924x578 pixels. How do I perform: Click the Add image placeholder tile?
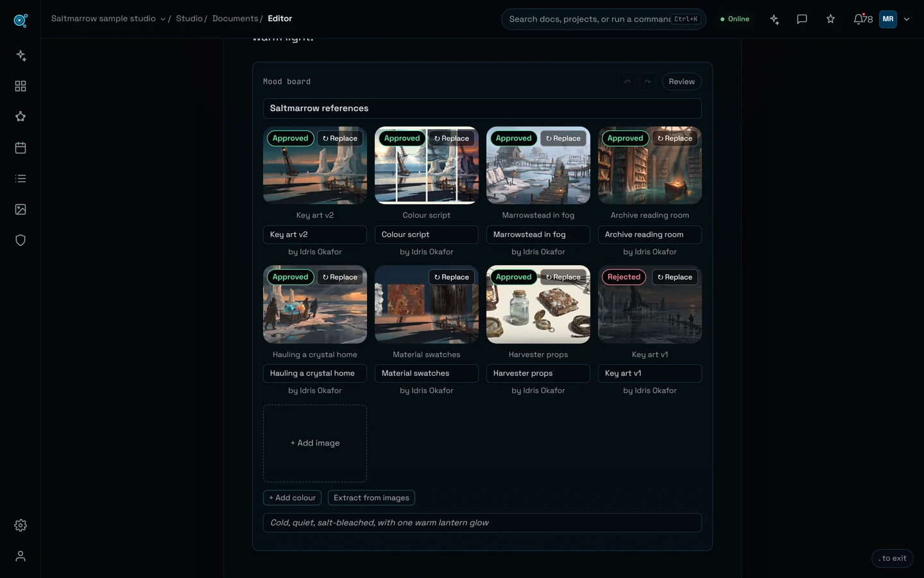pyautogui.click(x=315, y=443)
